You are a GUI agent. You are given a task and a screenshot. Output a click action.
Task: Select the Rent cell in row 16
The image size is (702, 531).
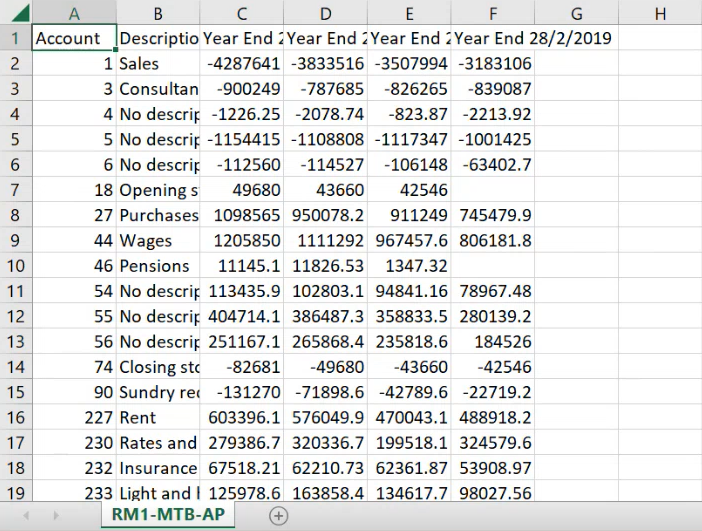click(158, 417)
